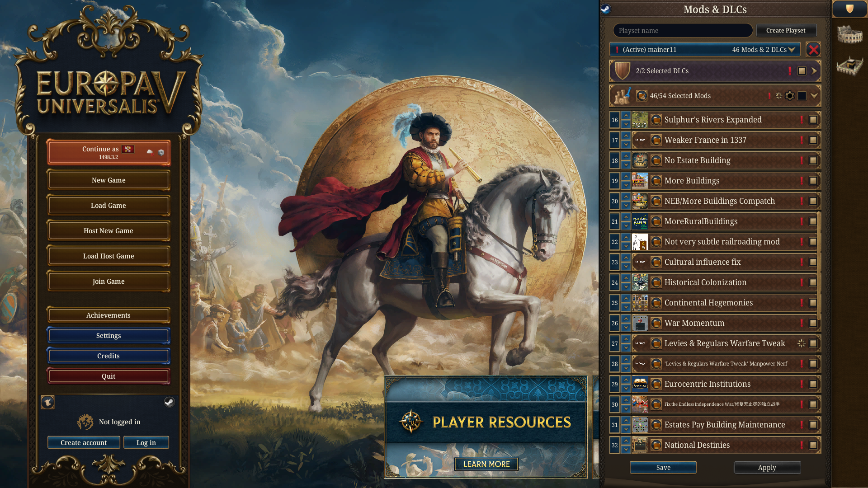Uncheck the Weaker France in 1337 mod

click(813, 140)
